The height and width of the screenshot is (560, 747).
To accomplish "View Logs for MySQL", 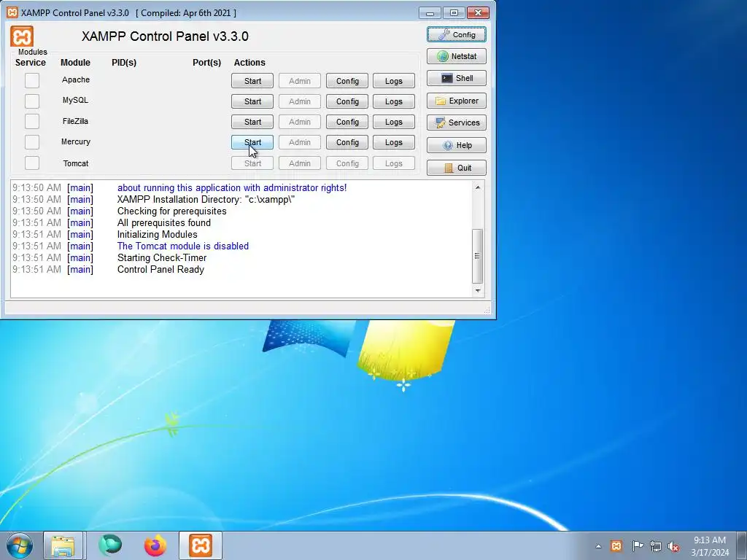I will click(x=393, y=101).
